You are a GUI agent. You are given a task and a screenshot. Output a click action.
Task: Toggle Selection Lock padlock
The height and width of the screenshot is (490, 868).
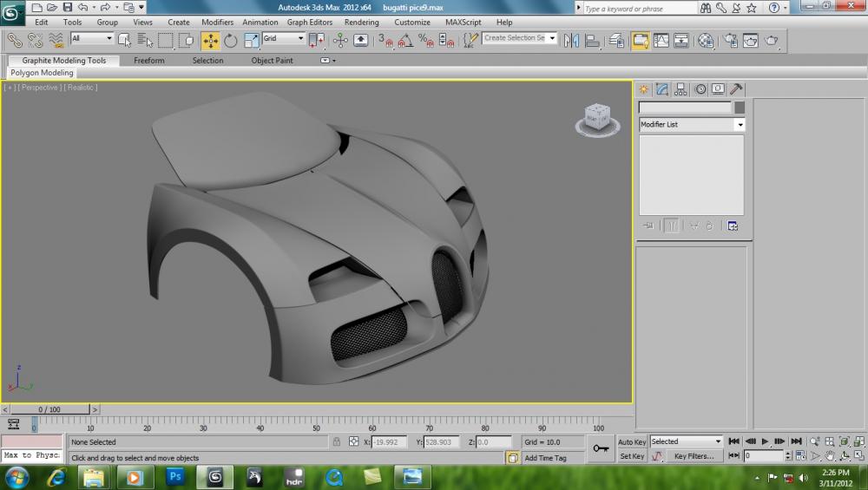tap(337, 442)
